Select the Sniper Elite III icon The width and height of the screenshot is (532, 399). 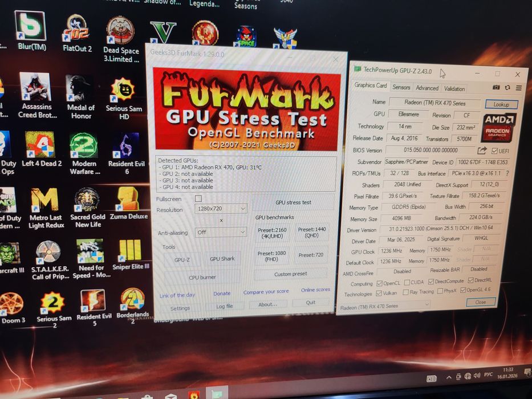[131, 254]
